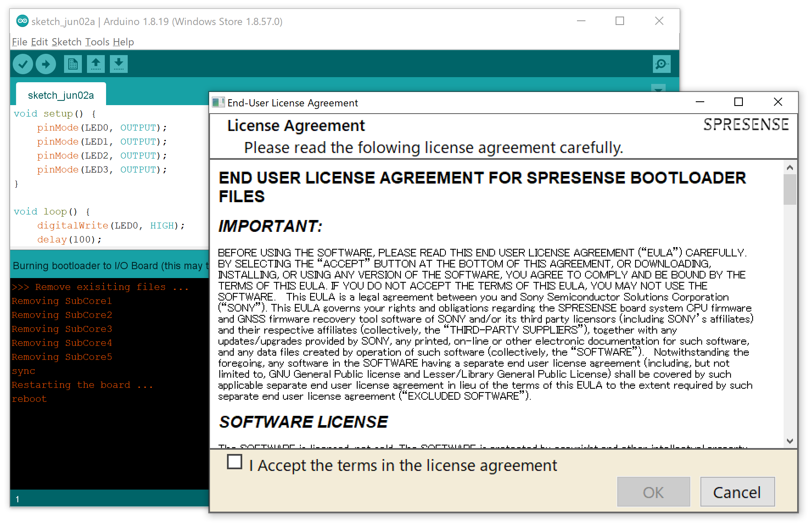Open the File menu

[19, 42]
